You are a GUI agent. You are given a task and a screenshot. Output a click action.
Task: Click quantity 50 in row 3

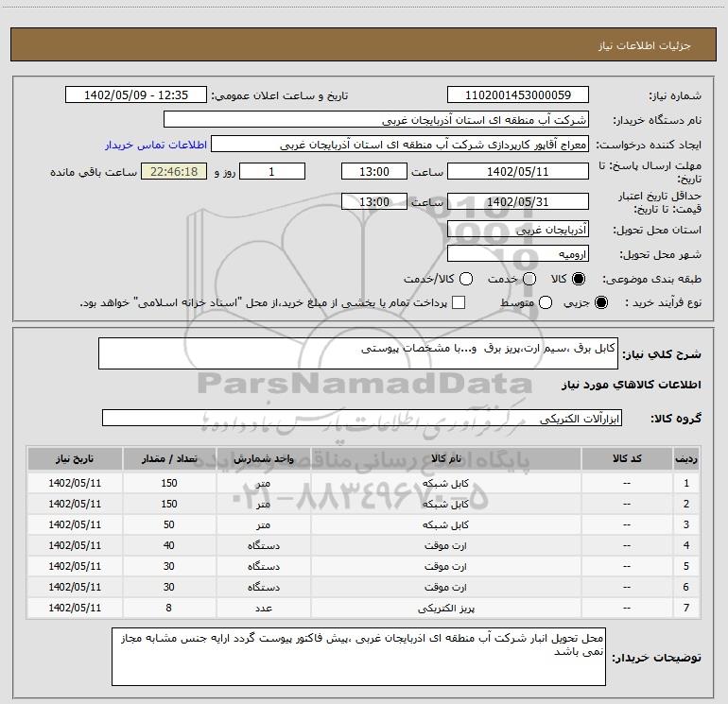[x=169, y=524]
